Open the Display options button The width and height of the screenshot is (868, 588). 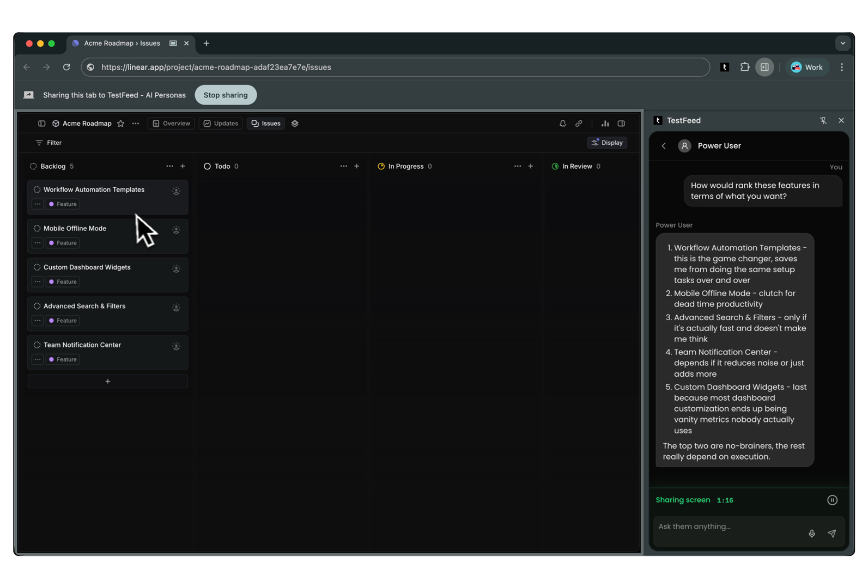tap(607, 143)
